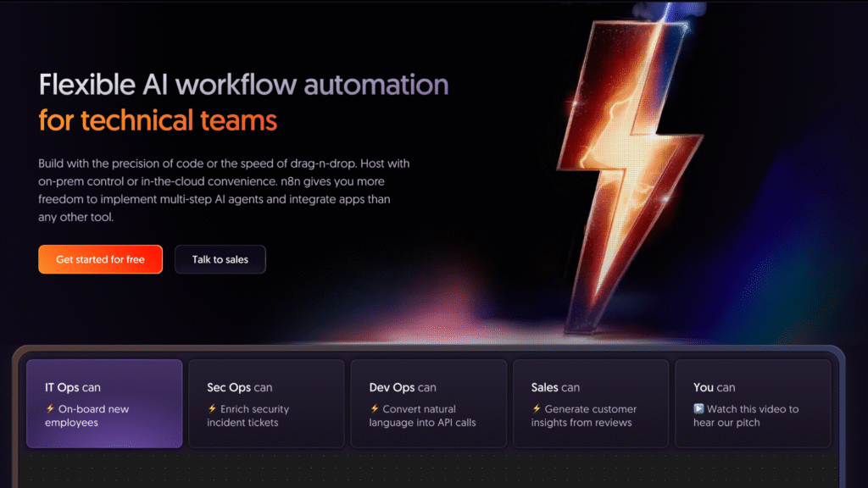Click the Flexible AI workflow automation headline
Screen dimensions: 868x488
(243, 85)
